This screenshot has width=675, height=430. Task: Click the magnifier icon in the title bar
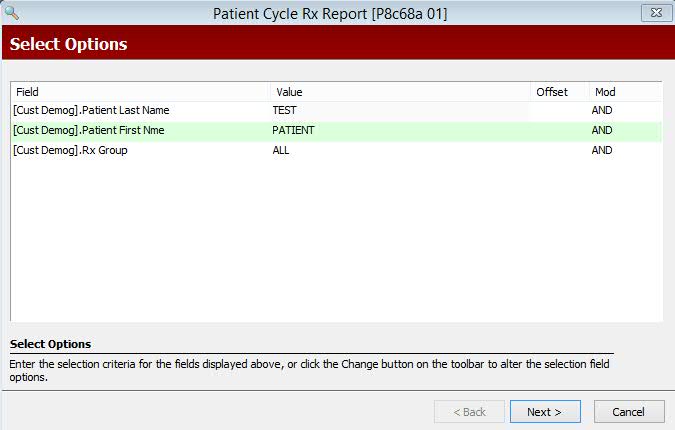(x=12, y=13)
